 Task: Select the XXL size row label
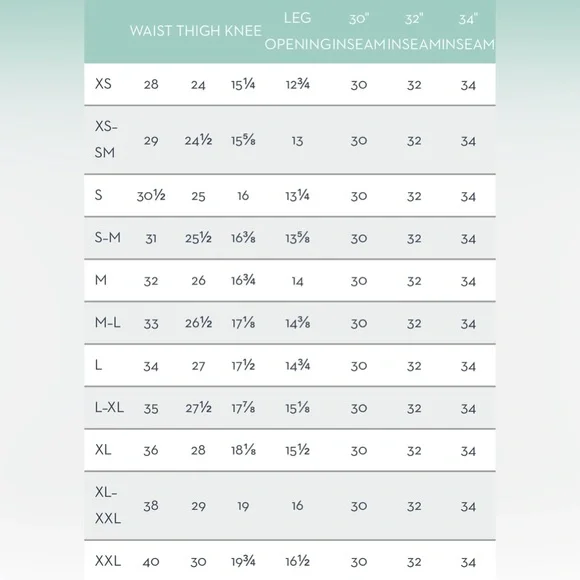108,561
